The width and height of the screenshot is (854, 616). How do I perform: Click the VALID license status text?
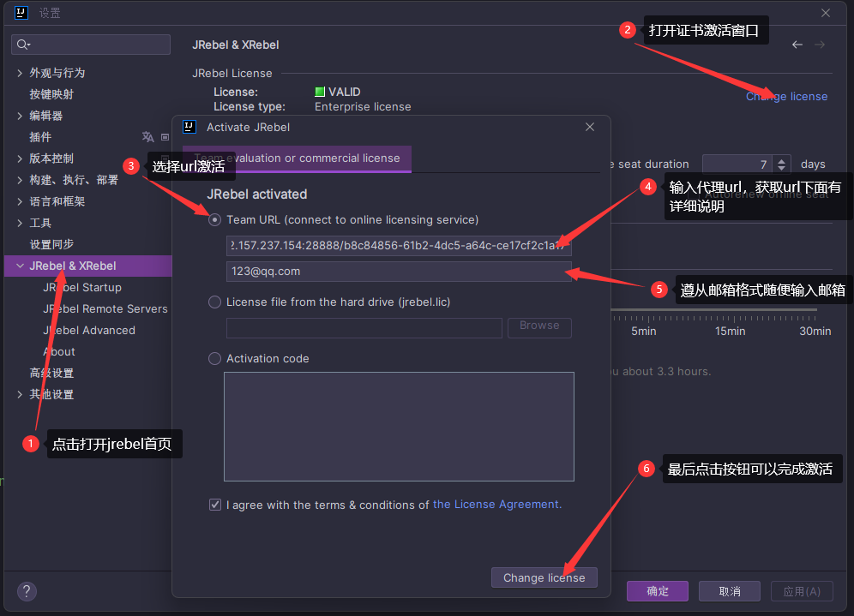pos(344,92)
